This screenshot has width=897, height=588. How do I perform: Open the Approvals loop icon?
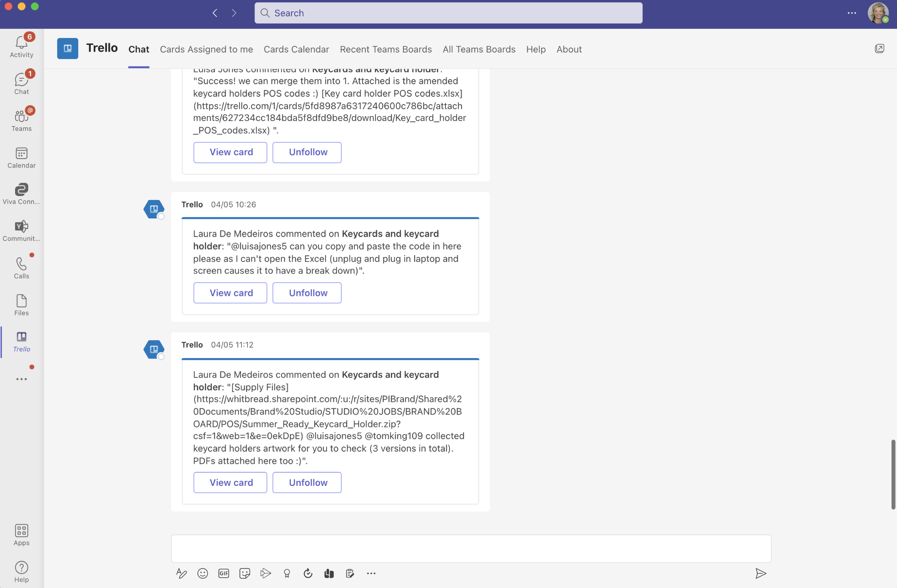click(308, 573)
